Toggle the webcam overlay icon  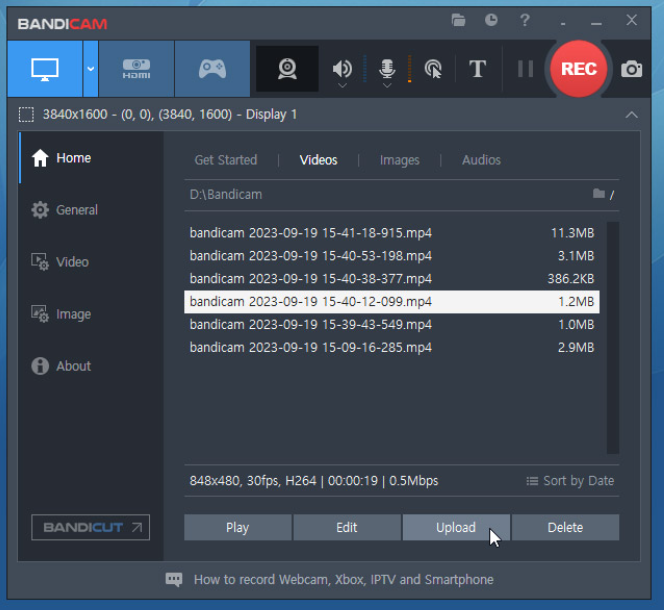coord(287,69)
